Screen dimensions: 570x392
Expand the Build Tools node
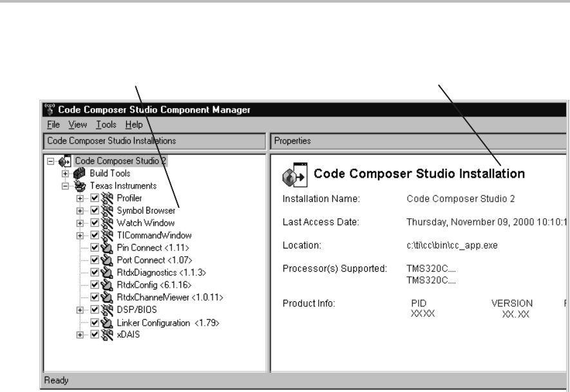coord(65,174)
